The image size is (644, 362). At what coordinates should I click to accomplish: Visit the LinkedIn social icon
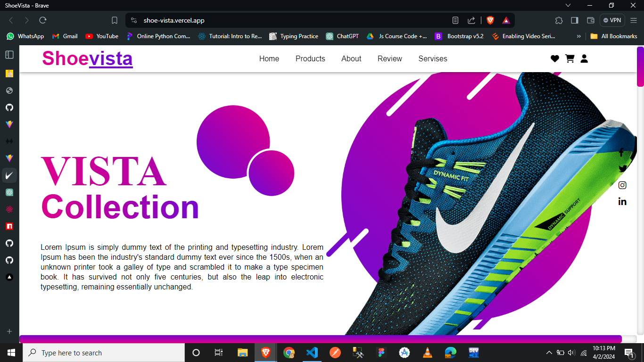point(622,201)
